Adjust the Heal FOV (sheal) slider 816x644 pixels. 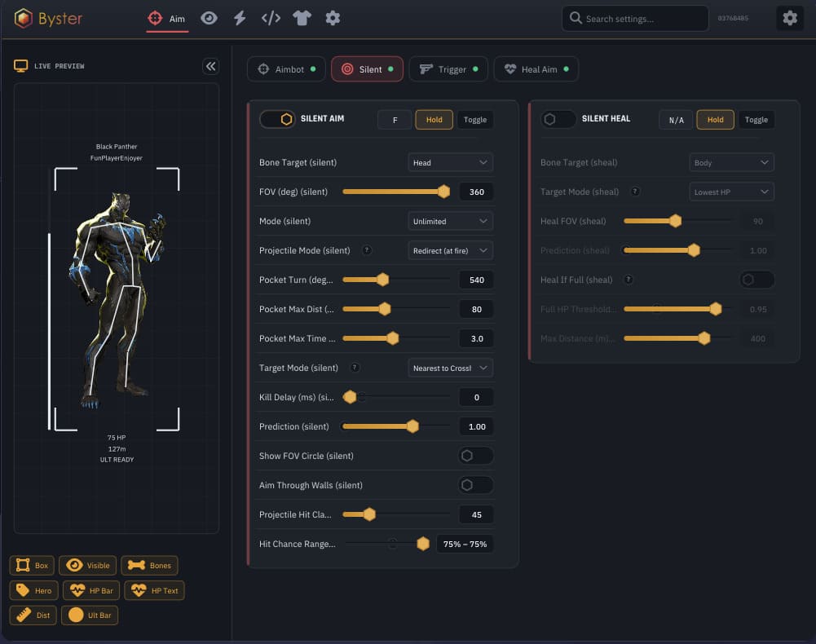677,221
